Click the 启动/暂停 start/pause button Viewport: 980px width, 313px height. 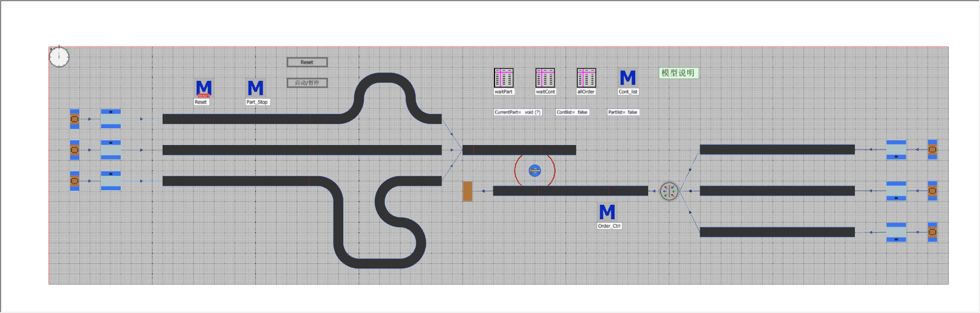pyautogui.click(x=307, y=83)
